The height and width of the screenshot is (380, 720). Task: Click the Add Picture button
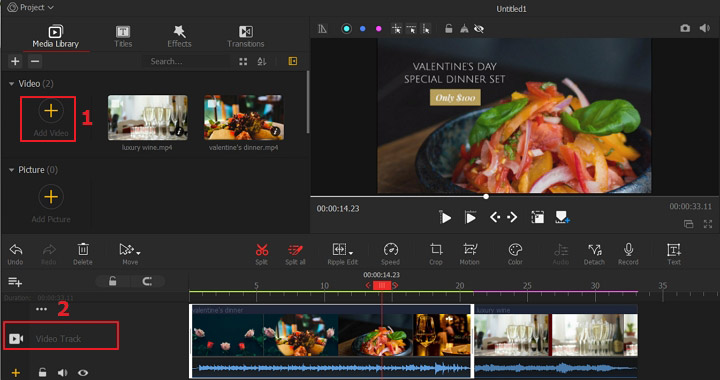(x=51, y=204)
